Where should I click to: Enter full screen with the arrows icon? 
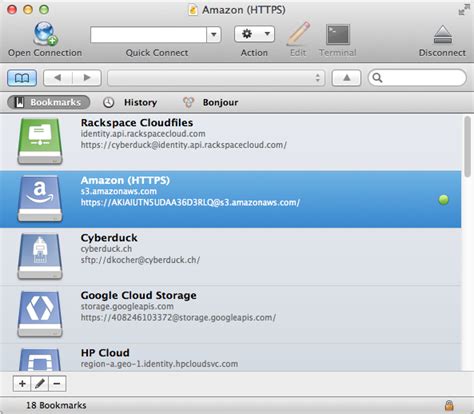[x=464, y=10]
